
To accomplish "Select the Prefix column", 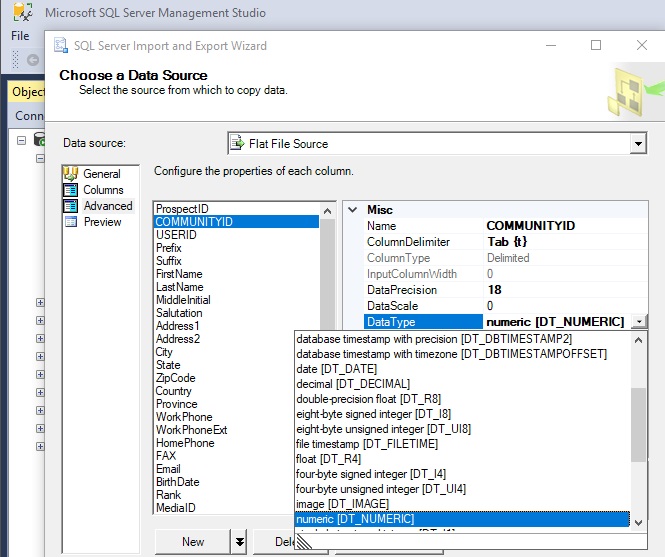I will pos(168,248).
